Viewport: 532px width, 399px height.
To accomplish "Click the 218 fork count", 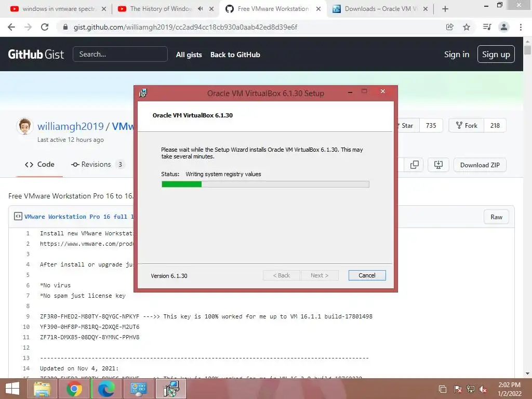I will 495,126.
